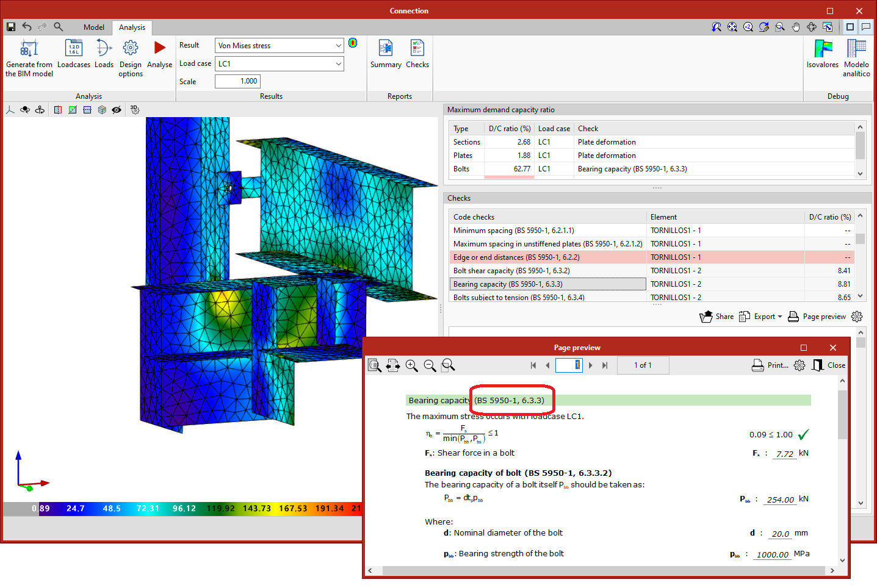This screenshot has height=588, width=877.
Task: Toggle the single window square button
Action: (x=850, y=27)
